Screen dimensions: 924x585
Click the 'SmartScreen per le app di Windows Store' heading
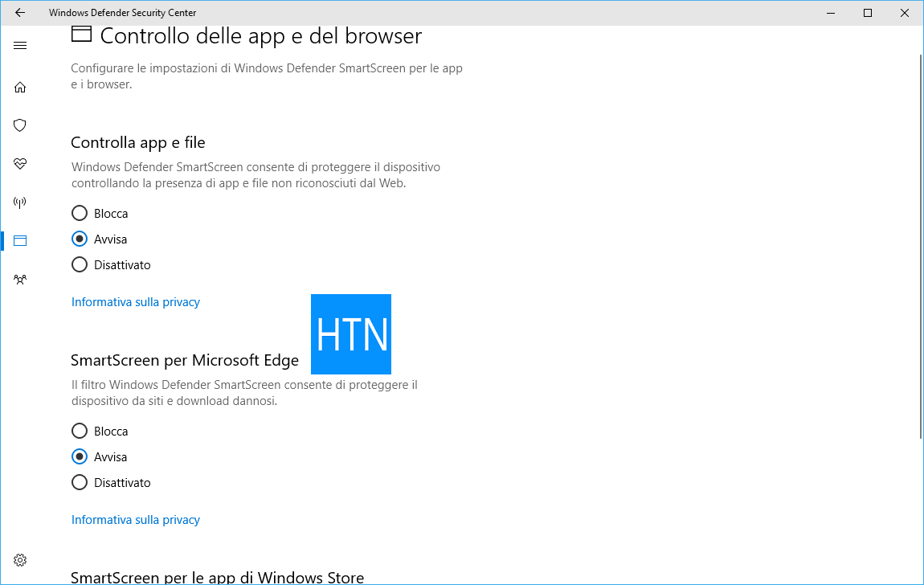[x=218, y=577]
